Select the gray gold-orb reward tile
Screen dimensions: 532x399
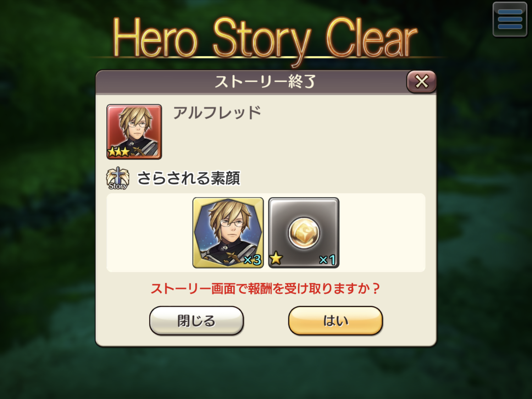(304, 233)
